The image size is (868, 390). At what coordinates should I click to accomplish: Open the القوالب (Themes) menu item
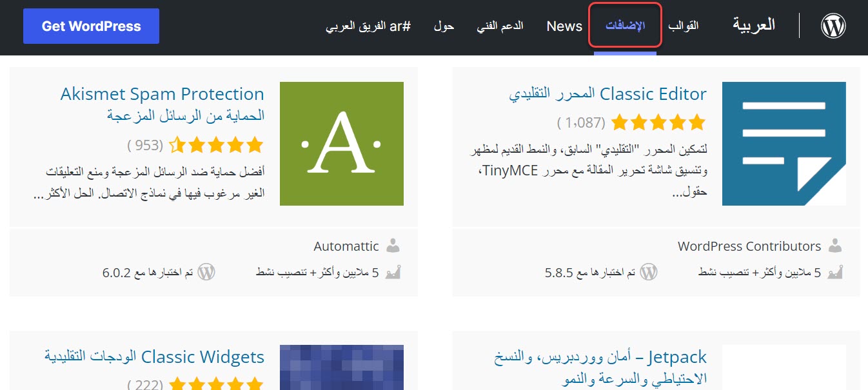(x=684, y=26)
